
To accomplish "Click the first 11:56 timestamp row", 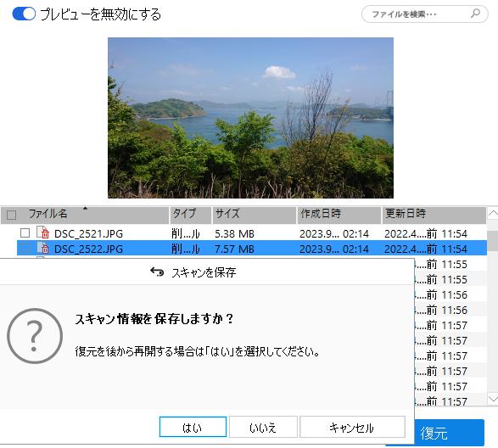I will pyautogui.click(x=450, y=295).
